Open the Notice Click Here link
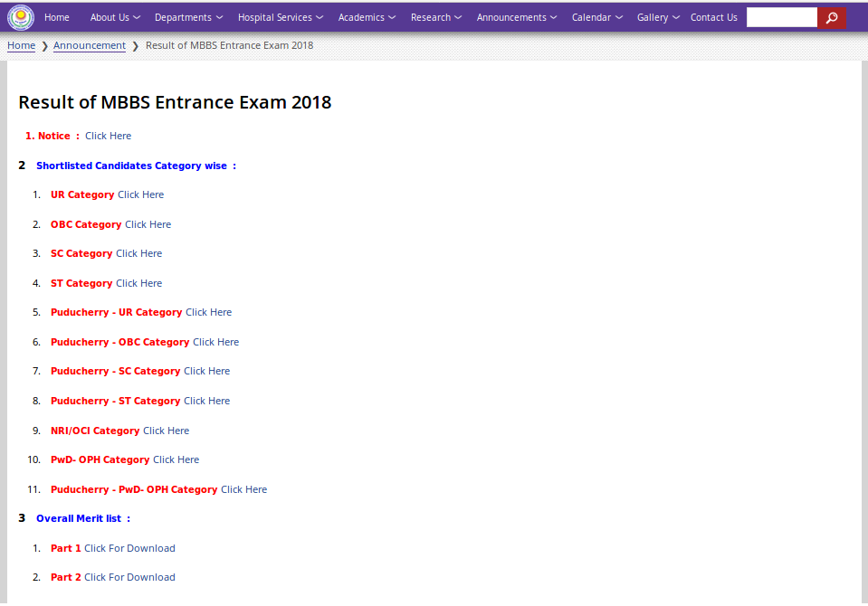868x606 pixels. tap(108, 137)
